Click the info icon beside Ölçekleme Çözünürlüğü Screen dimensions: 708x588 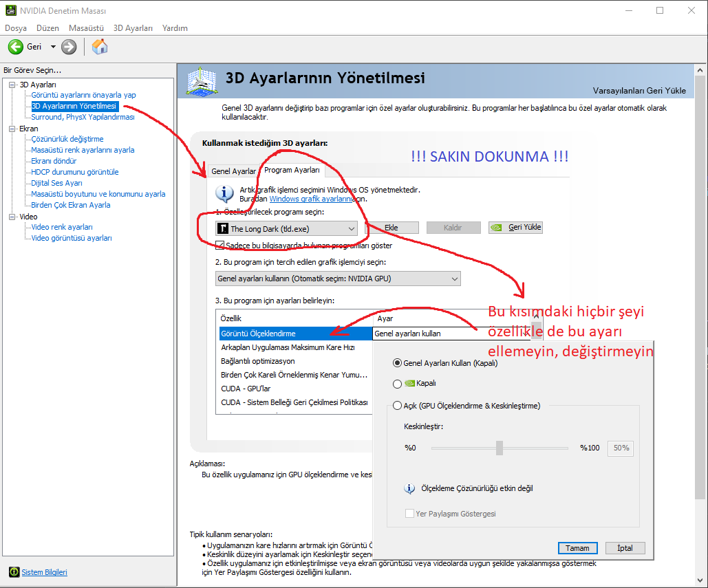pyautogui.click(x=409, y=489)
